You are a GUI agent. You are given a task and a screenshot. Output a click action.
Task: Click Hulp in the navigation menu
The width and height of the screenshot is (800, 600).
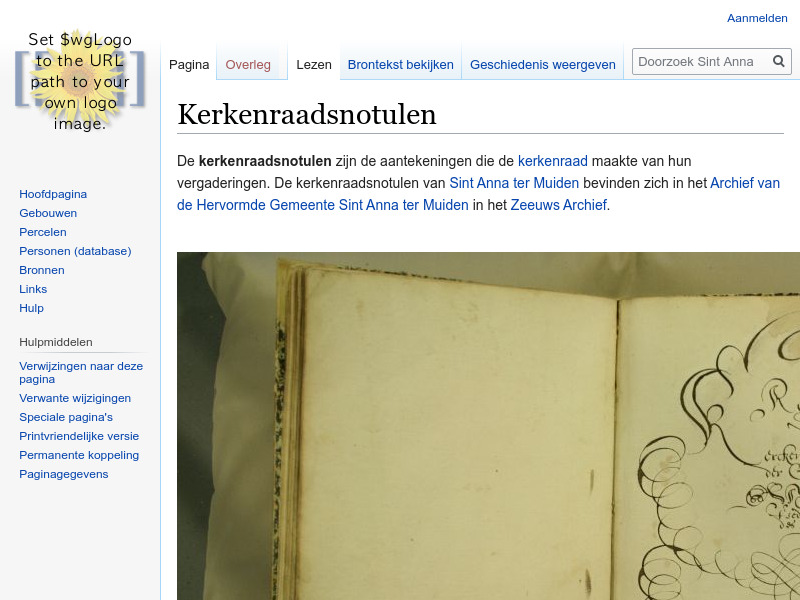(x=31, y=307)
